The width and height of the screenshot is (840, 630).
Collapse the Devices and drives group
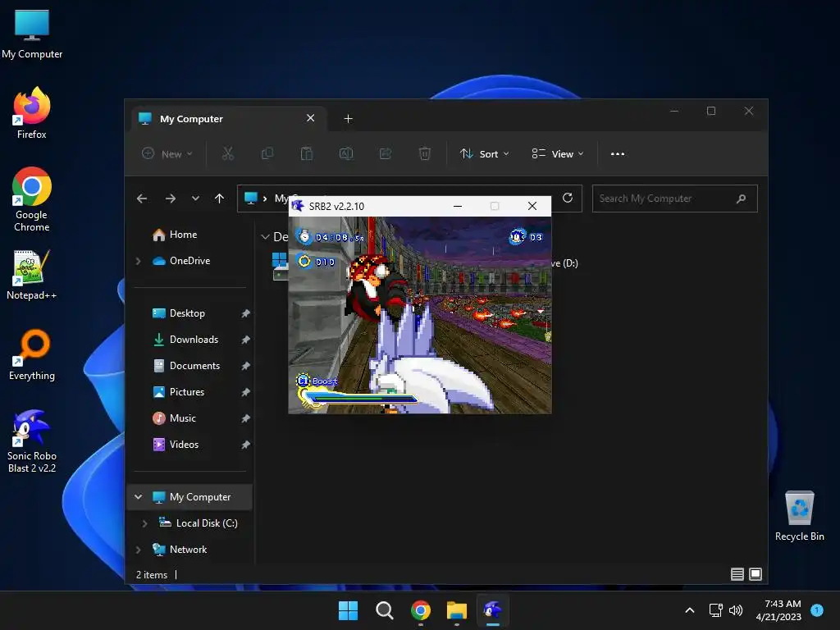tap(265, 237)
